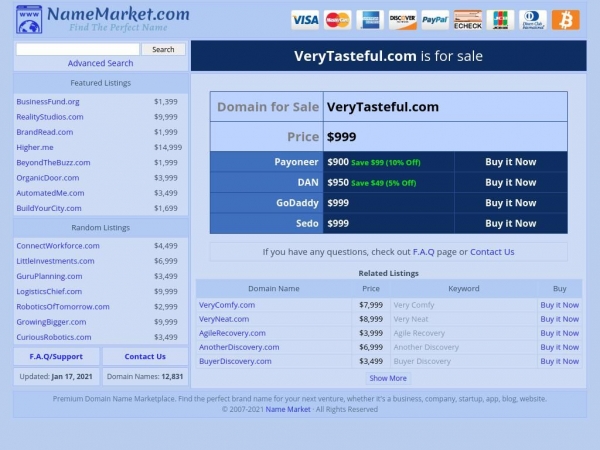Open the BrandRead.com listing
Viewport: 600px width, 450px height.
click(x=45, y=132)
